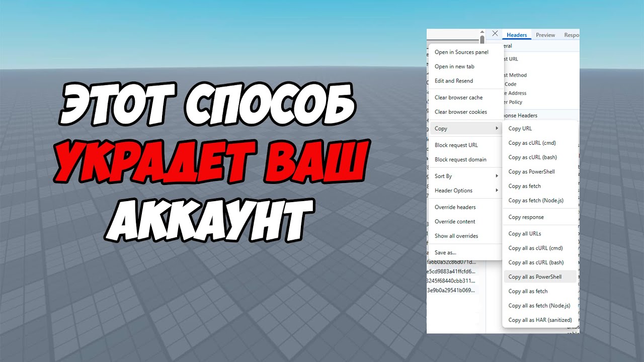Select Copy as cURL (cmd)
The image size is (644, 362).
coord(532,143)
